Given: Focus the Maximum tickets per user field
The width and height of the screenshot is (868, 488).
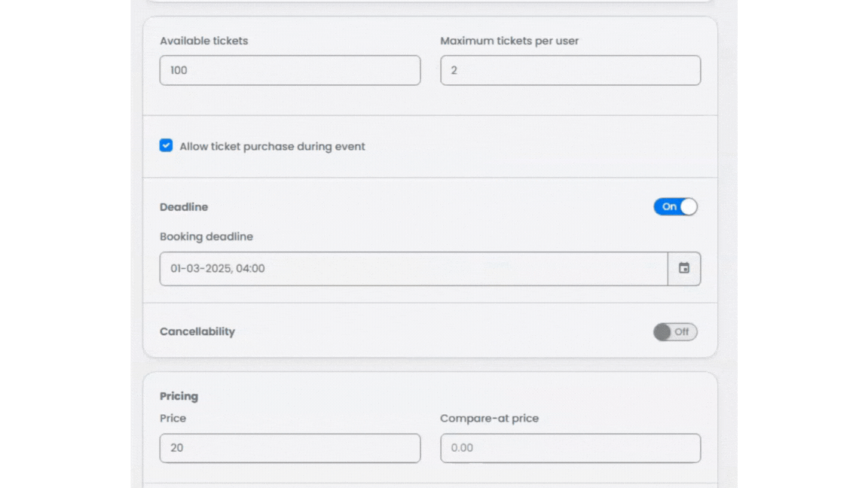Looking at the screenshot, I should 570,70.
